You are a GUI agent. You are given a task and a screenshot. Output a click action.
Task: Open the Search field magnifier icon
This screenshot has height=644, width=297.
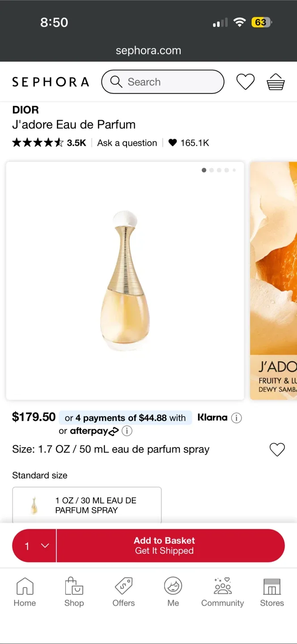tap(116, 82)
